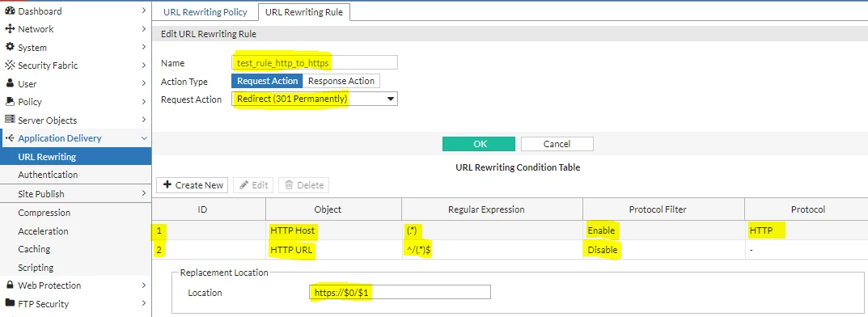This screenshot has height=317, width=868.
Task: Expand the Site Publish chevron
Action: (144, 193)
